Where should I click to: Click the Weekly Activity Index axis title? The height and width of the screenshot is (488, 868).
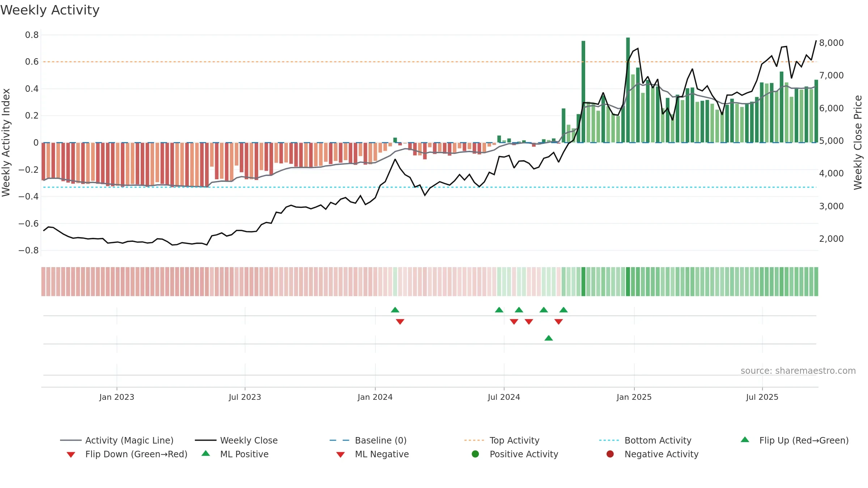(6, 142)
